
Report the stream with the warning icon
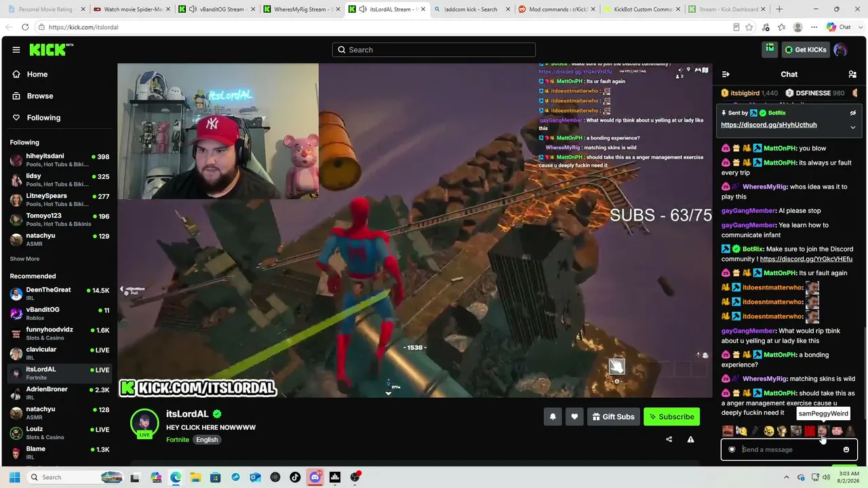(690, 439)
